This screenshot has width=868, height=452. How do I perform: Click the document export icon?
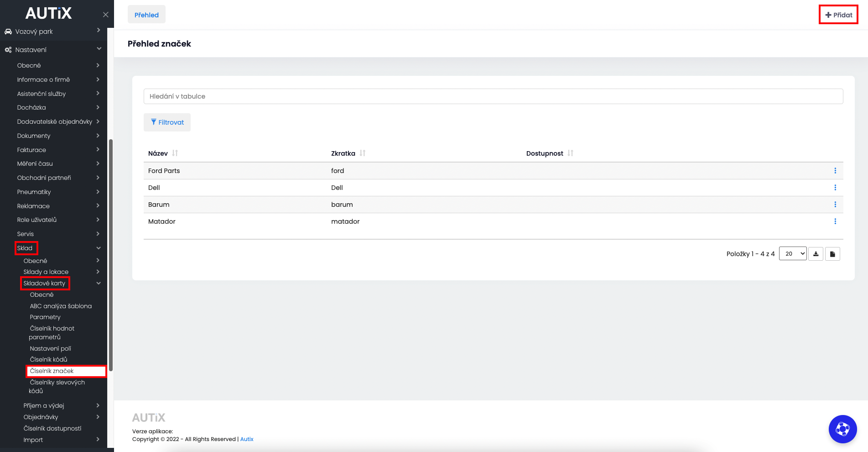click(x=832, y=254)
